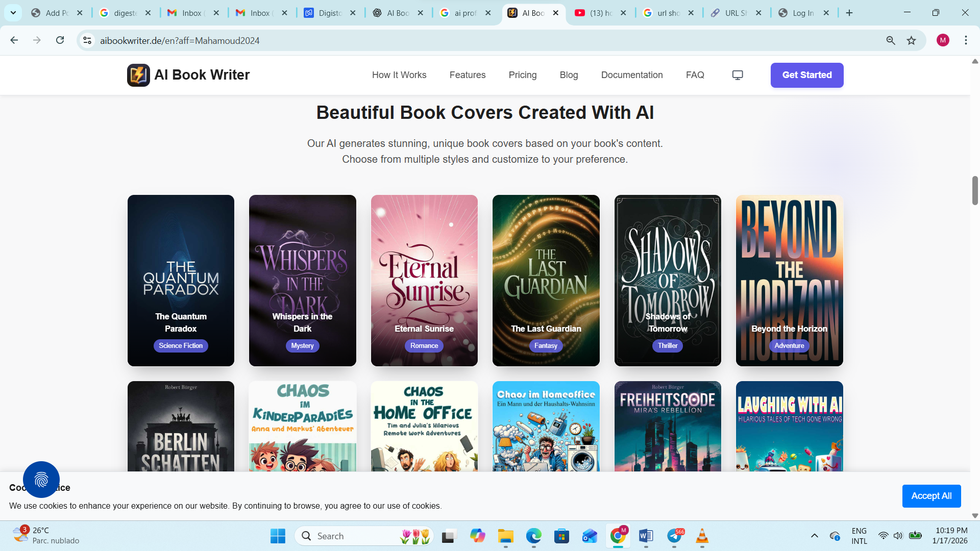980x551 pixels.
Task: Open the Chrome three-dot menu
Action: pyautogui.click(x=965, y=40)
